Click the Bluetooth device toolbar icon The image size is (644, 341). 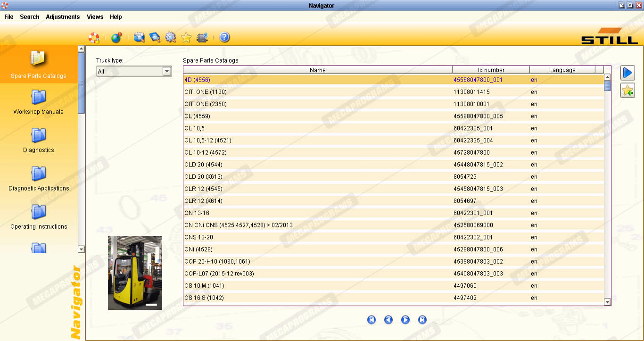coord(202,37)
